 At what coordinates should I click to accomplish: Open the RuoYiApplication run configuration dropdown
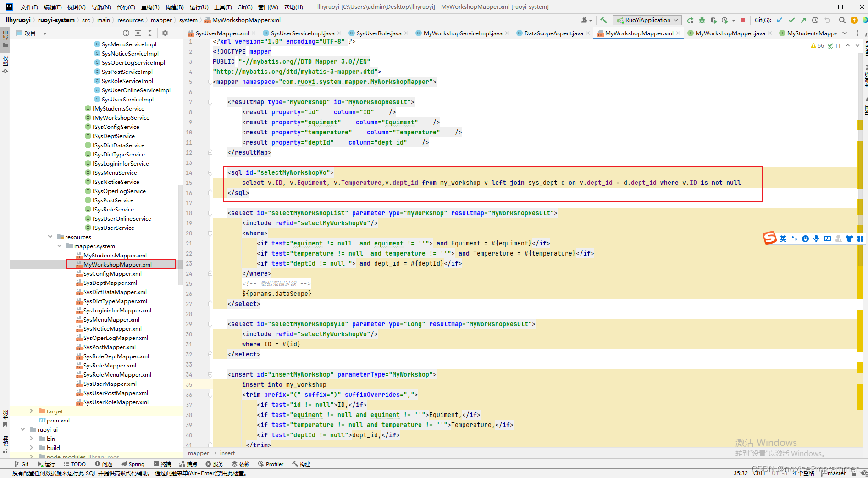click(x=647, y=20)
